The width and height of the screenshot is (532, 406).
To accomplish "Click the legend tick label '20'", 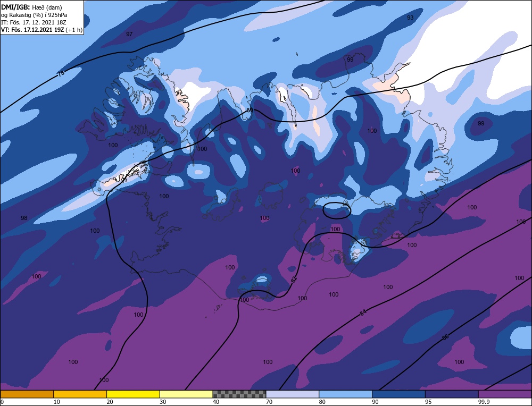I will [110, 402].
